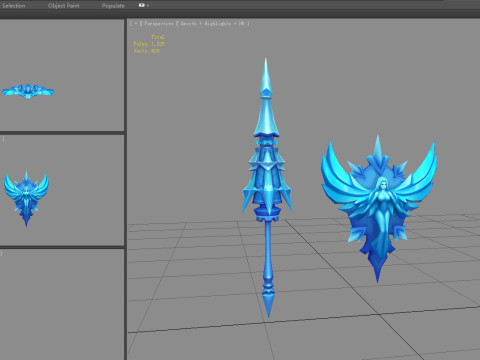Click the yellow Polys statistic text
The height and width of the screenshot is (360, 480).
pos(149,44)
